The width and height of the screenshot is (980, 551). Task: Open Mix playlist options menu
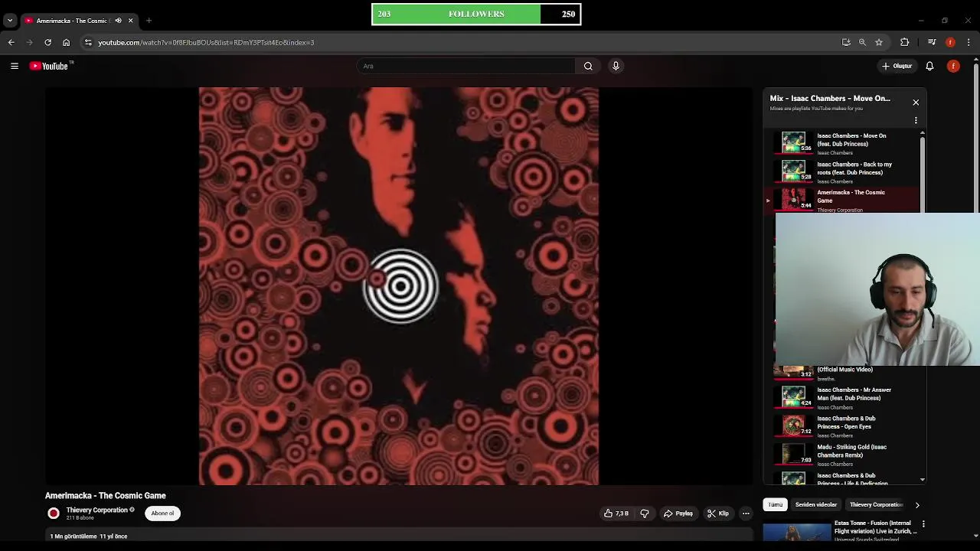(x=916, y=120)
